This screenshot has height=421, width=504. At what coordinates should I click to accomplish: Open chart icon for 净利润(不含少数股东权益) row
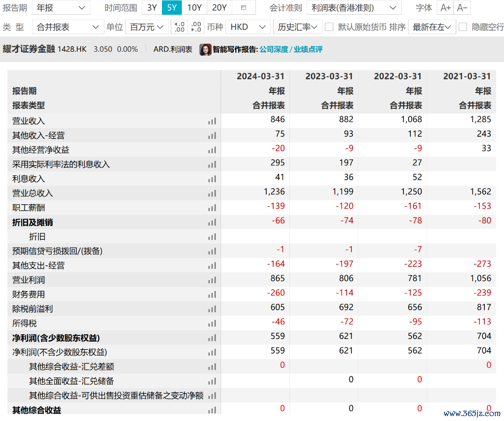(212, 353)
